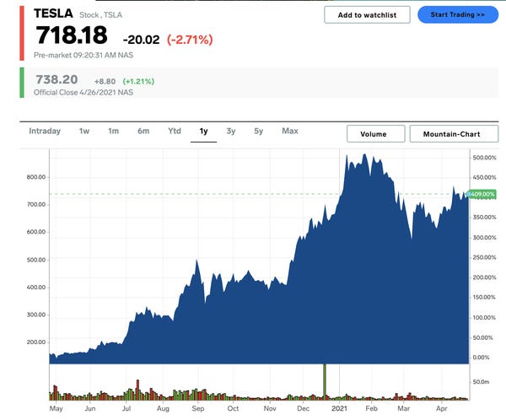Switch chart to 5y range
Viewport: 506px width, 420px height.
(x=259, y=131)
